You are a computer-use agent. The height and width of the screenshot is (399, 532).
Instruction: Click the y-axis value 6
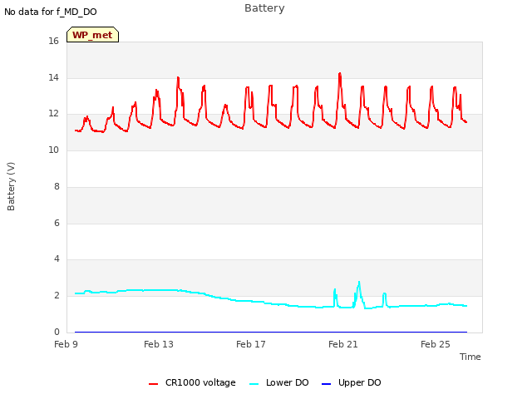(57, 223)
